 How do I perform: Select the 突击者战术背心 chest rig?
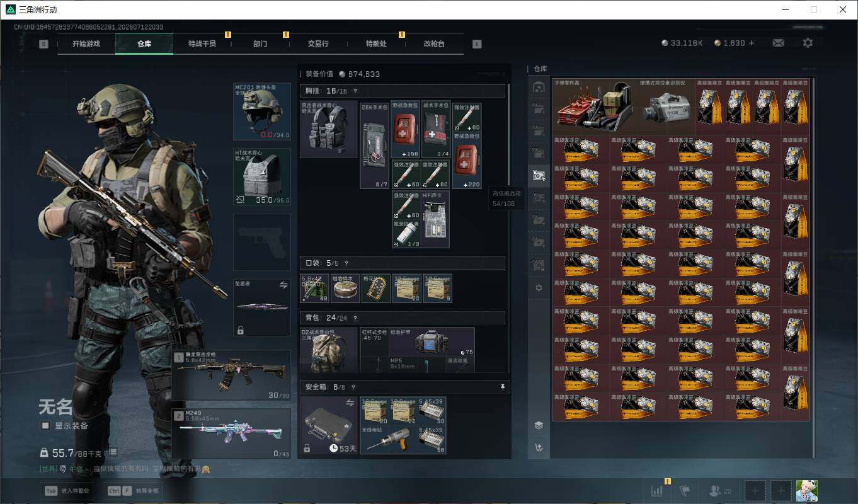[x=329, y=129]
